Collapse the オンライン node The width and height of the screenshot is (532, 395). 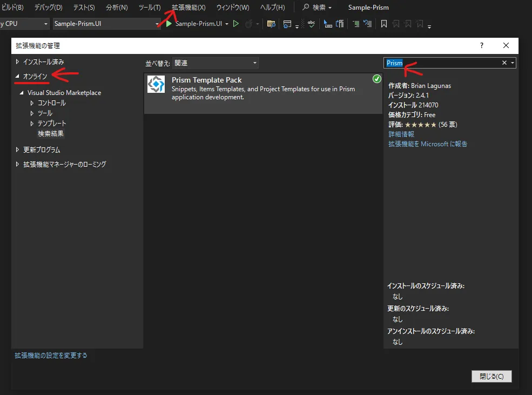pyautogui.click(x=17, y=76)
